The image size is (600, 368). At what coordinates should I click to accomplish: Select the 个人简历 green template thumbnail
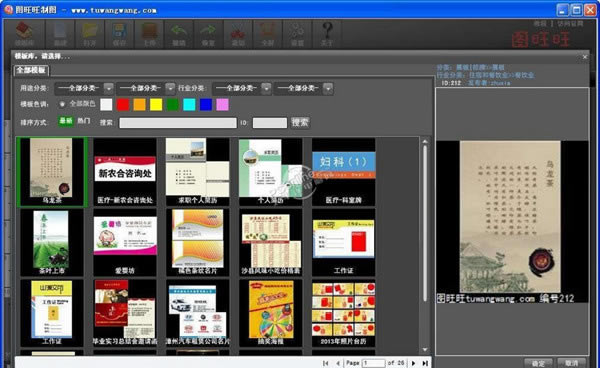pos(271,172)
